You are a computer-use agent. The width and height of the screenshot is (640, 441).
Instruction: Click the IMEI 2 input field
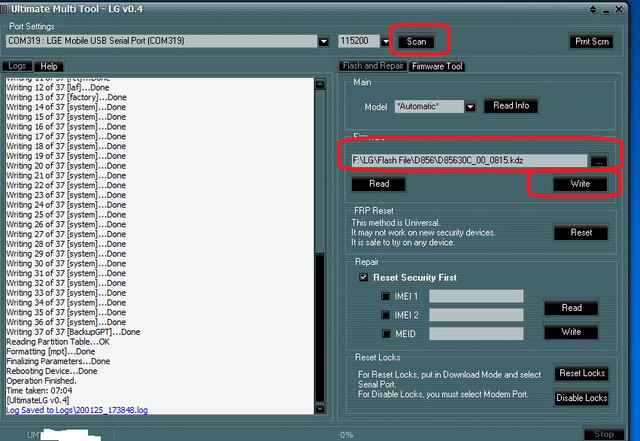(x=476, y=315)
